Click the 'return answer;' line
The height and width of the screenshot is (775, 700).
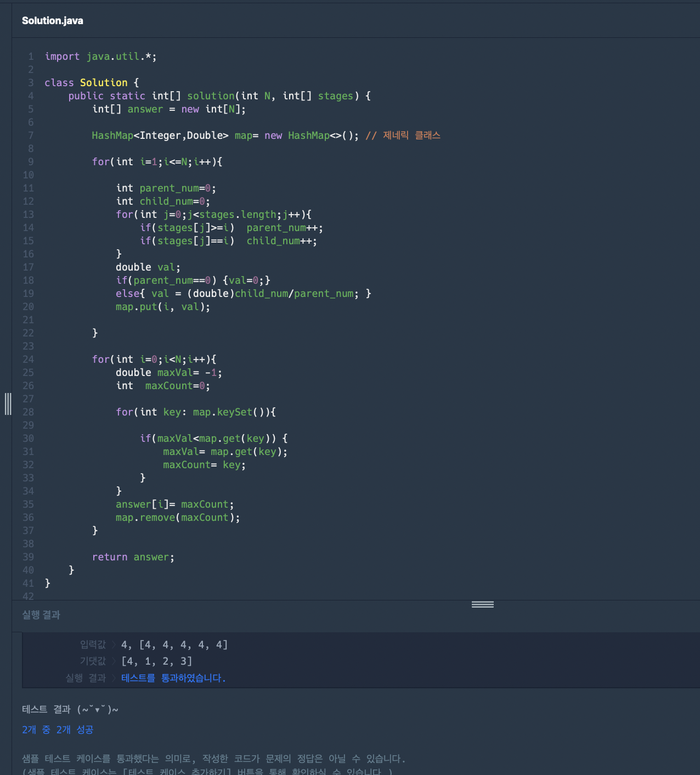pyautogui.click(x=133, y=557)
